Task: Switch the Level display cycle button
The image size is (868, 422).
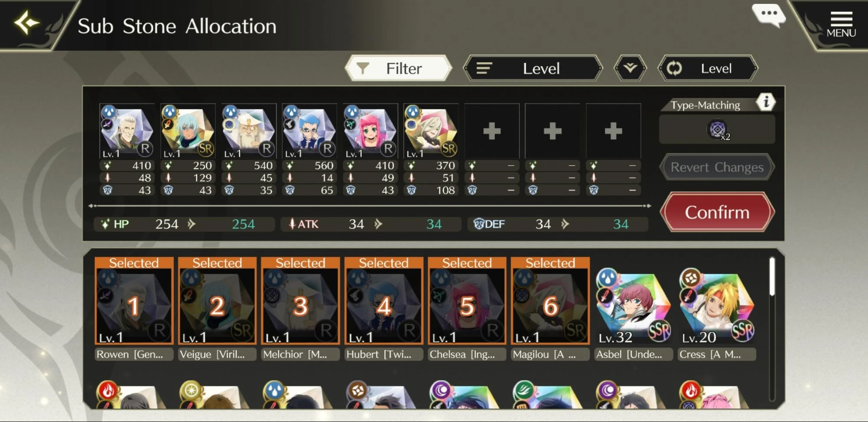Action: coord(708,68)
